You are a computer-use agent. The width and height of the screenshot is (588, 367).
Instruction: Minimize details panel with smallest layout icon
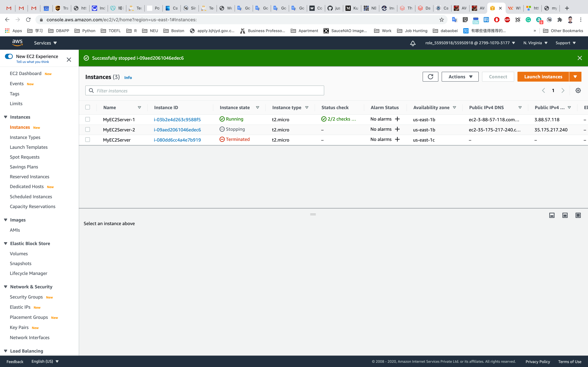click(x=552, y=215)
